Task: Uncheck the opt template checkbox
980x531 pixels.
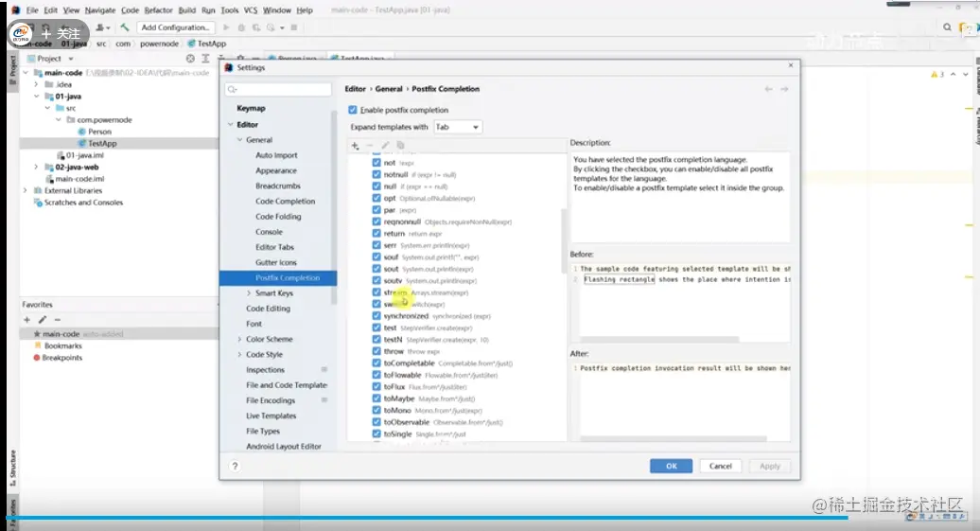Action: [x=376, y=198]
